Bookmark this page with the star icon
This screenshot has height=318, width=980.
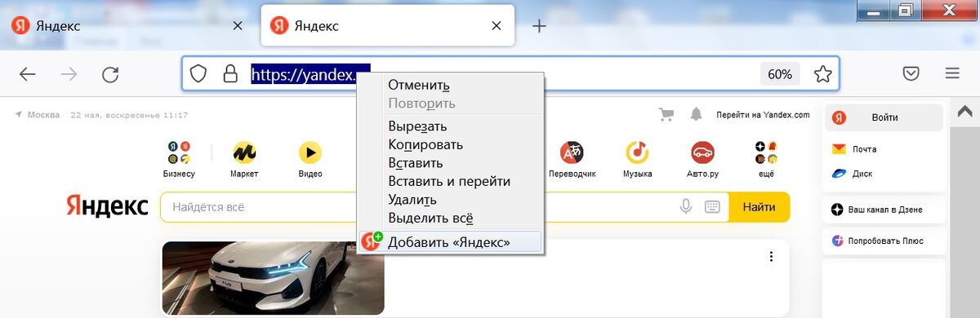point(822,74)
